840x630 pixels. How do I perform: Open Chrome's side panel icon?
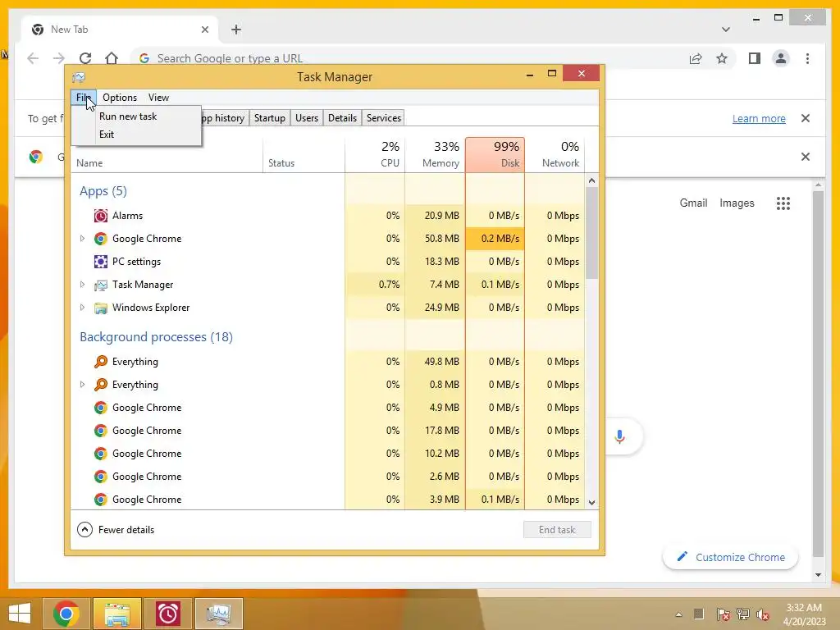click(x=755, y=58)
